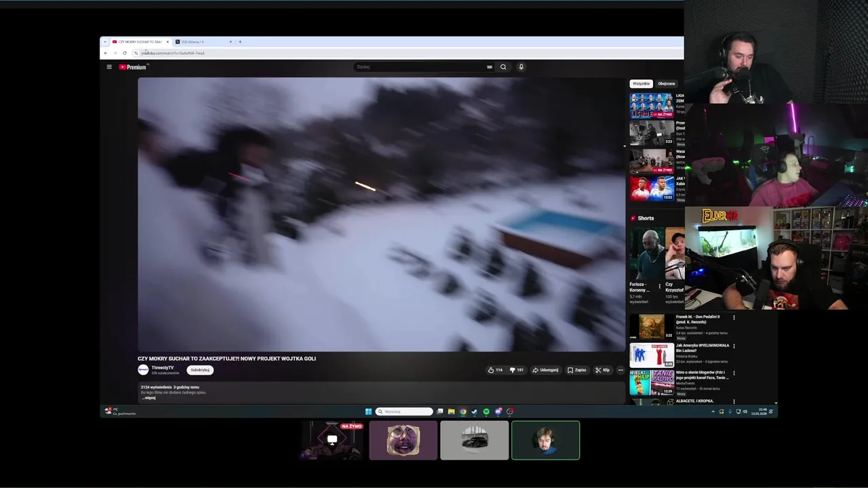Click the youtube.com address bar URL
Viewport: 868px width, 488px height.
pyautogui.click(x=173, y=53)
